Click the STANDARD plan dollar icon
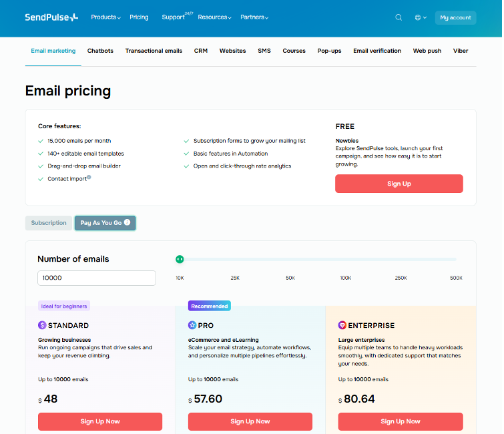Screen dimensions: 504x434 point(42,325)
